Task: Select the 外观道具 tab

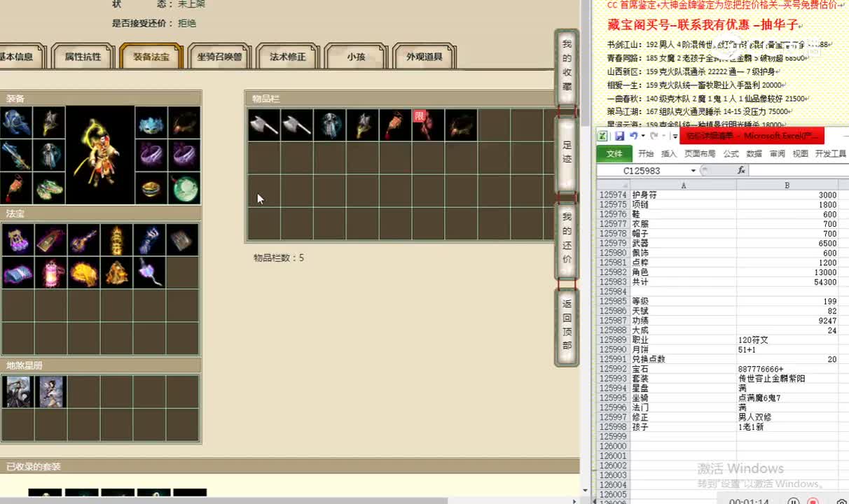Action: pyautogui.click(x=424, y=57)
